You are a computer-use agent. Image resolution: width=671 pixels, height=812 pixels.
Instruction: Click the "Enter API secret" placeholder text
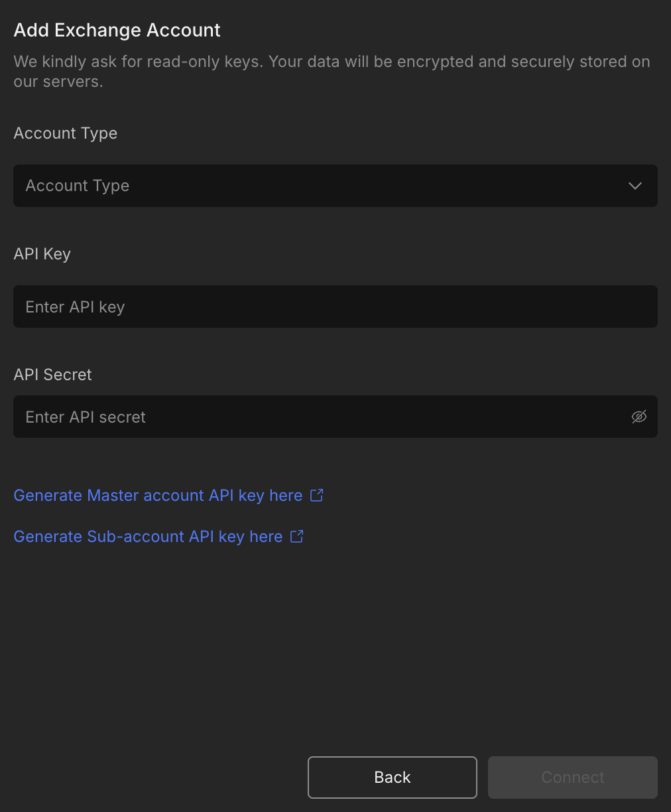(x=86, y=417)
